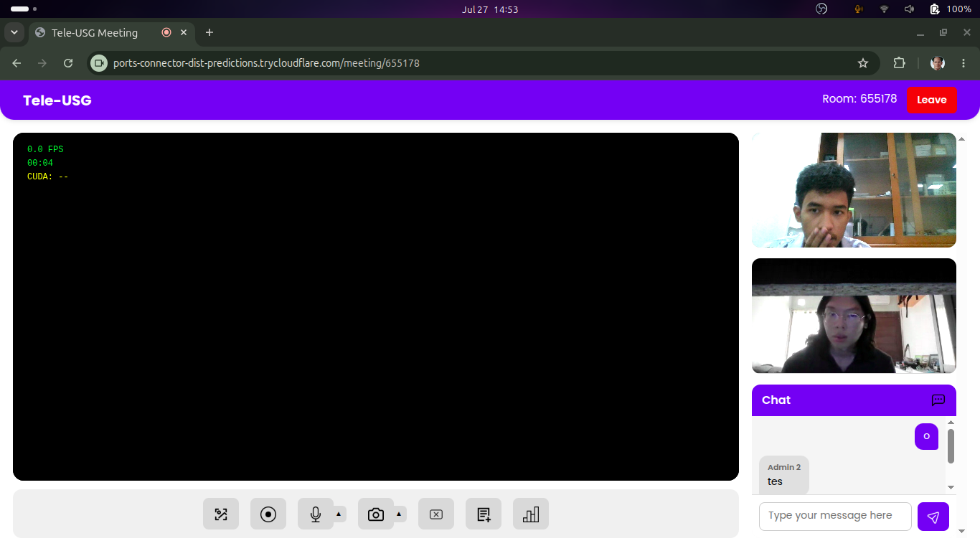Click the 'CUDA: --' overlay text
The height and width of the screenshot is (551, 980).
[47, 176]
